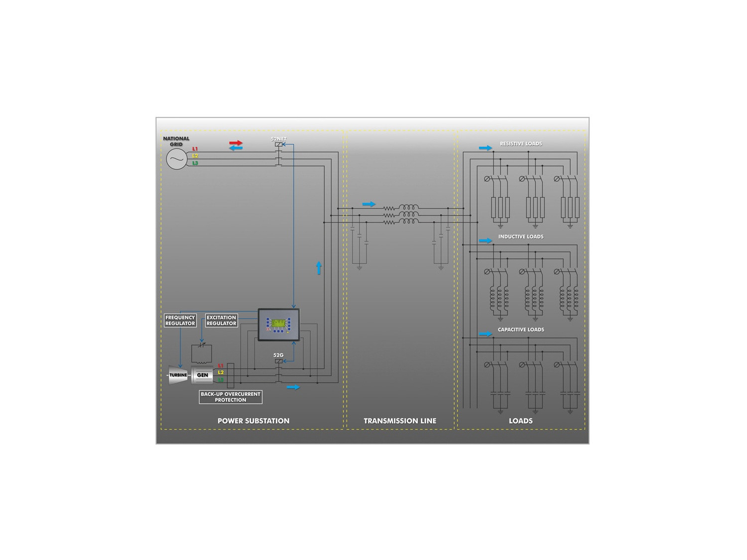
Task: Select the "INDUCTIVE LOADS" label
Action: [x=521, y=236]
